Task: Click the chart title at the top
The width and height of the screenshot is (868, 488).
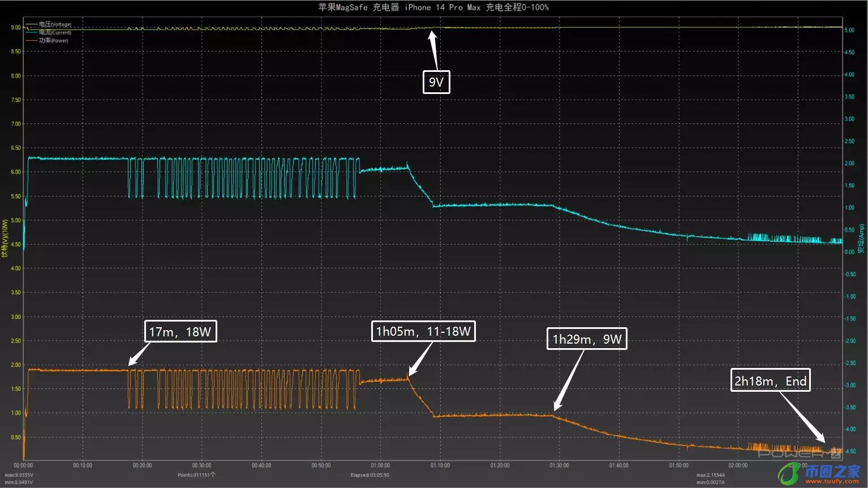Action: click(x=433, y=7)
